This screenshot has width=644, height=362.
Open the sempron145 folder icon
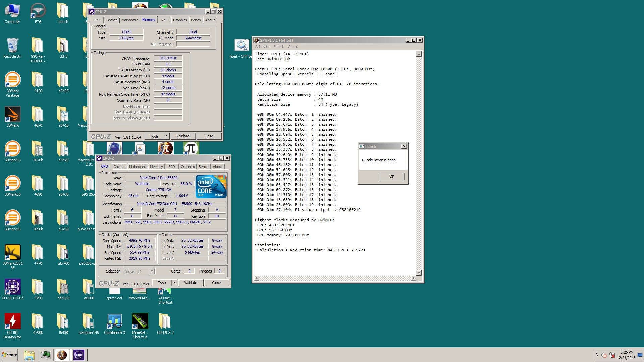point(89,324)
